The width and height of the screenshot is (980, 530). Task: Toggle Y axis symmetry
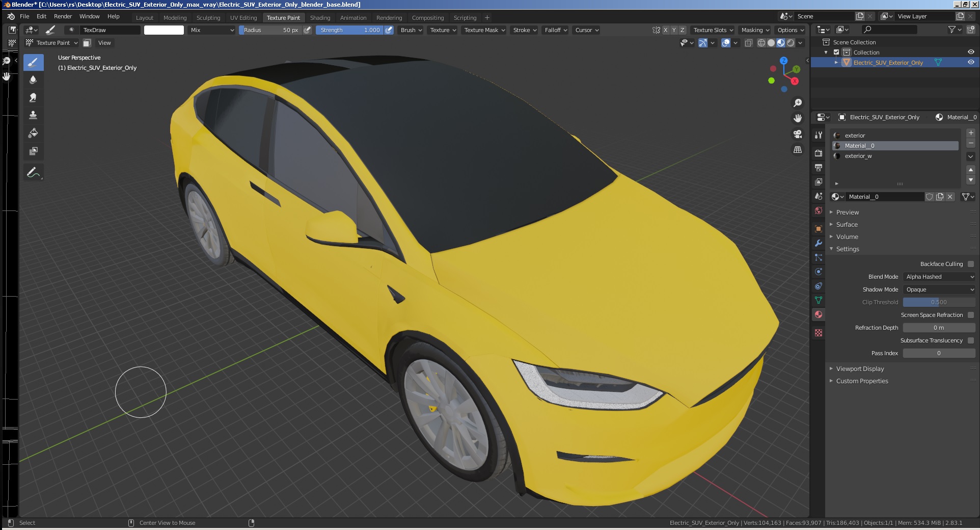674,30
